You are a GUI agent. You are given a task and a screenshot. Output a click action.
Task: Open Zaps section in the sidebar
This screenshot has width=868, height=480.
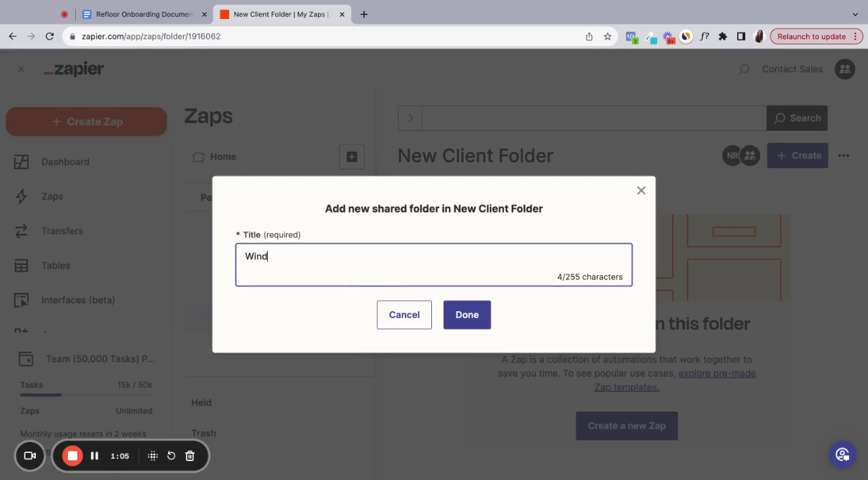(52, 196)
